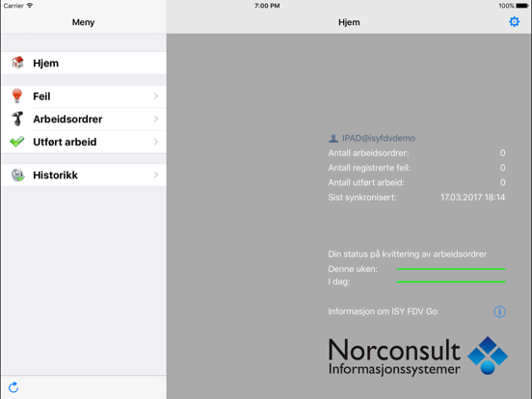The width and height of the screenshot is (532, 399).
Task: Click the Norconsult Informasjonssystemer wordmark
Action: (394, 357)
